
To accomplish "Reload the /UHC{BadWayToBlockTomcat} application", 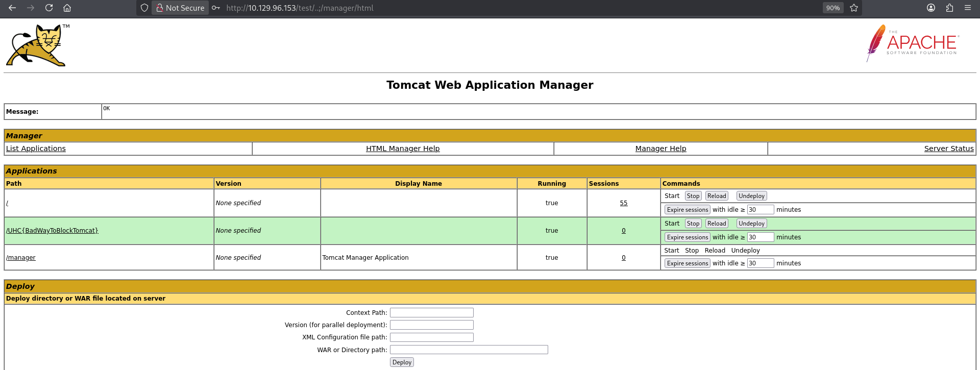I will pos(717,224).
